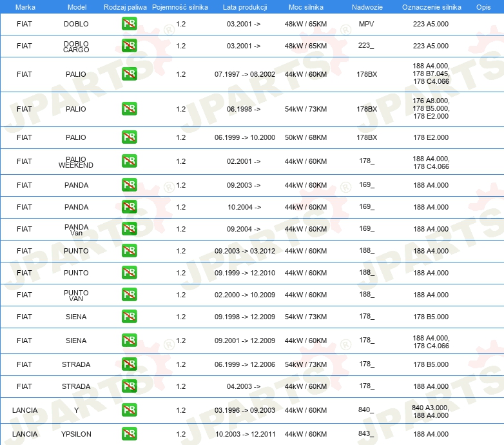
Task: Click the Moc silnika column header
Action: [x=305, y=7]
